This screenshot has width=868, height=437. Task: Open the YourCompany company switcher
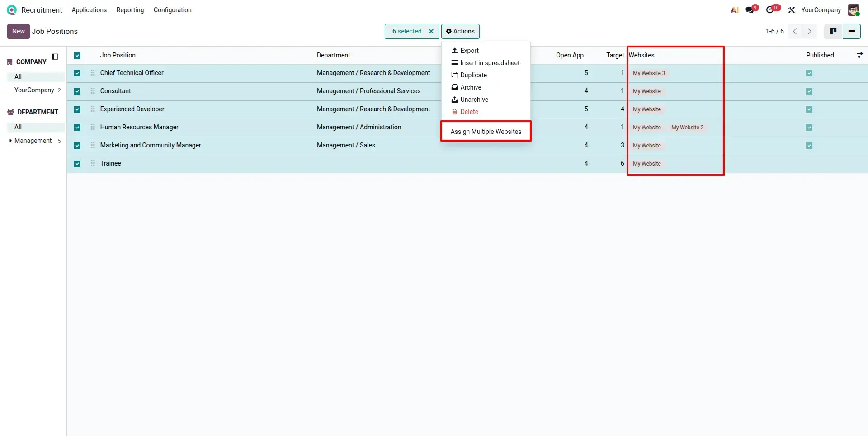coord(821,10)
